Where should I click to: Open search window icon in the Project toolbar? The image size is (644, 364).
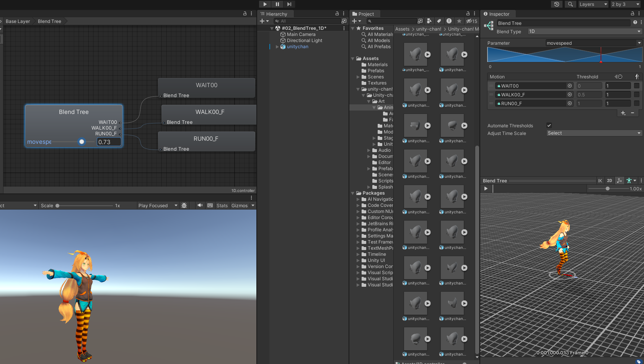tap(420, 21)
